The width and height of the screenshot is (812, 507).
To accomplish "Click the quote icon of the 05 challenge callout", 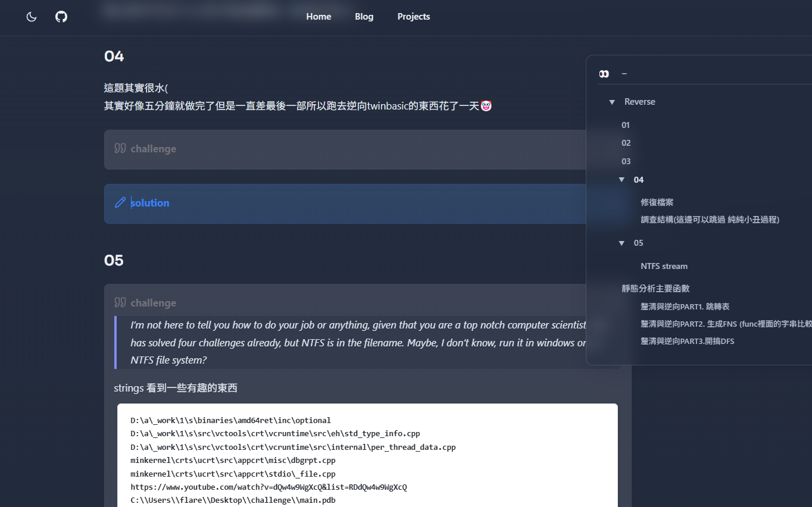I will [120, 302].
